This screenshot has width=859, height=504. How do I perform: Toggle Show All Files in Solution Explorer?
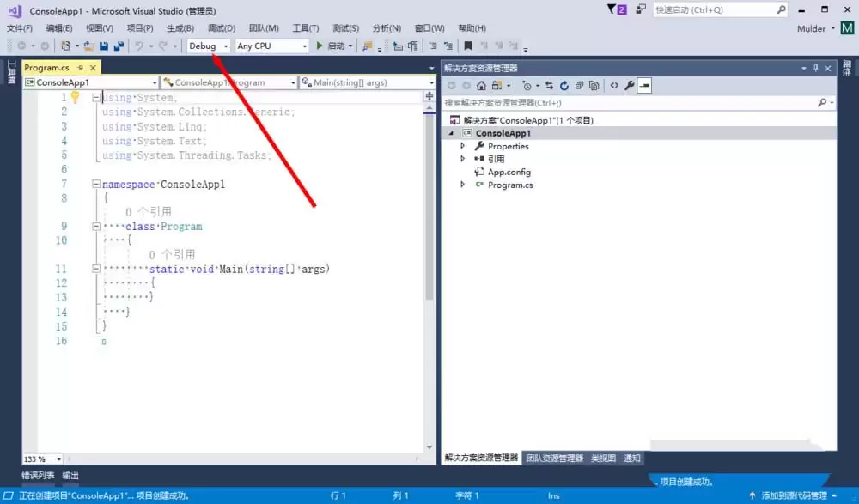click(x=595, y=85)
